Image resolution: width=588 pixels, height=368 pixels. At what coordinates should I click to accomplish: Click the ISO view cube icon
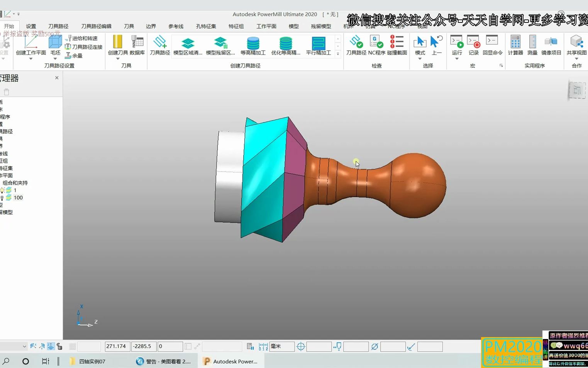click(x=577, y=90)
